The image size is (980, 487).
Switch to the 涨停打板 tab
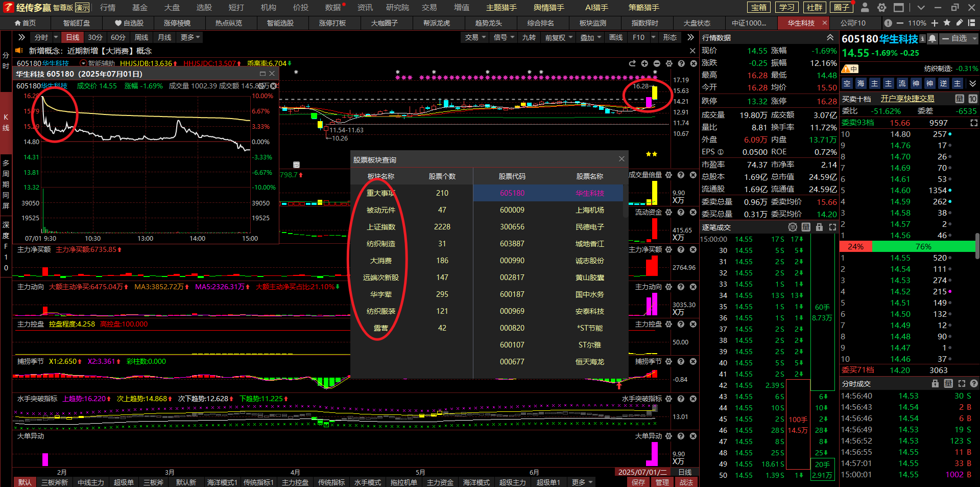coord(332,23)
